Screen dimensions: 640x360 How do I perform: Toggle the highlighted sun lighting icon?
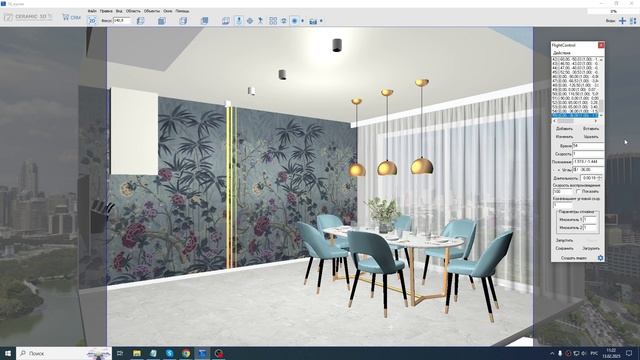click(295, 21)
